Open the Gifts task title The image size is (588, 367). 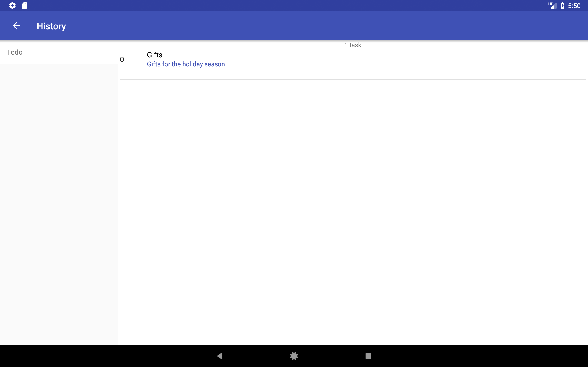click(155, 55)
